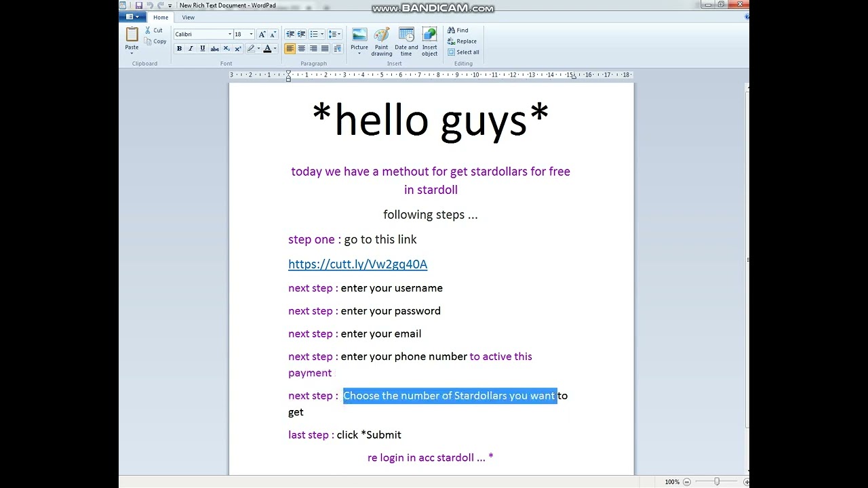
Task: Click the Paste clipboard icon
Action: 132,35
